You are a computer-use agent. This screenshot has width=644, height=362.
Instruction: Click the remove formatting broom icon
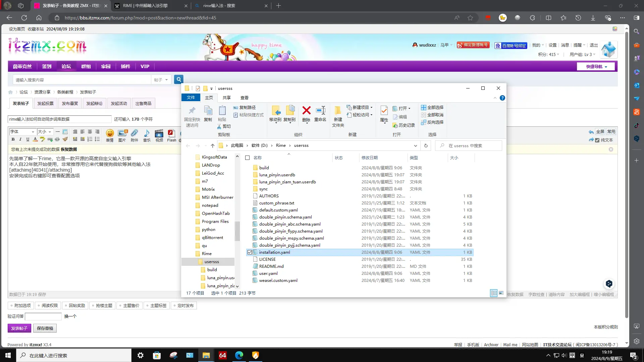[65, 139]
